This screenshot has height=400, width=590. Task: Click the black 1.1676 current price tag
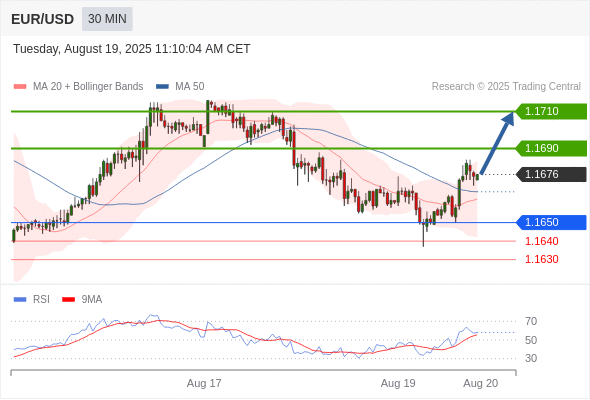[x=551, y=174]
